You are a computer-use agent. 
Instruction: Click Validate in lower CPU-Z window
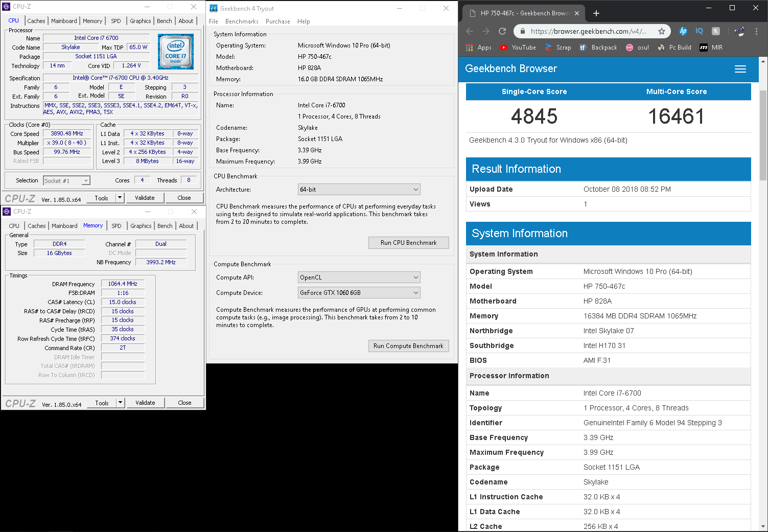tap(145, 403)
